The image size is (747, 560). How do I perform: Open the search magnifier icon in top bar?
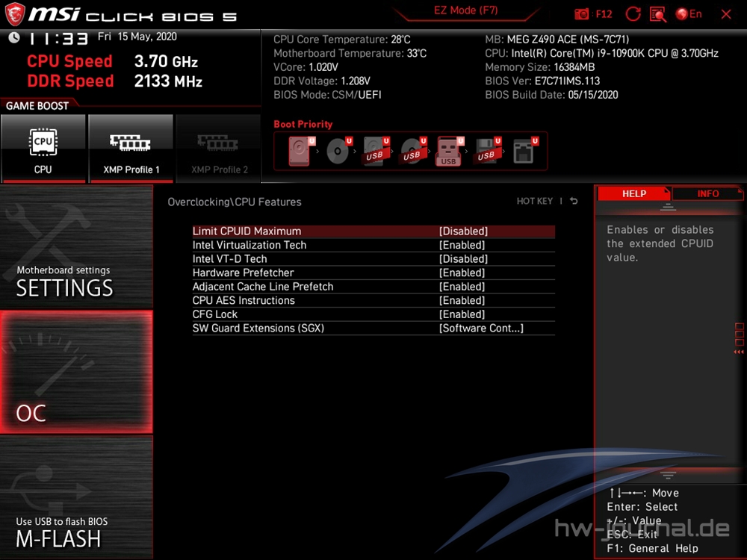pyautogui.click(x=658, y=14)
